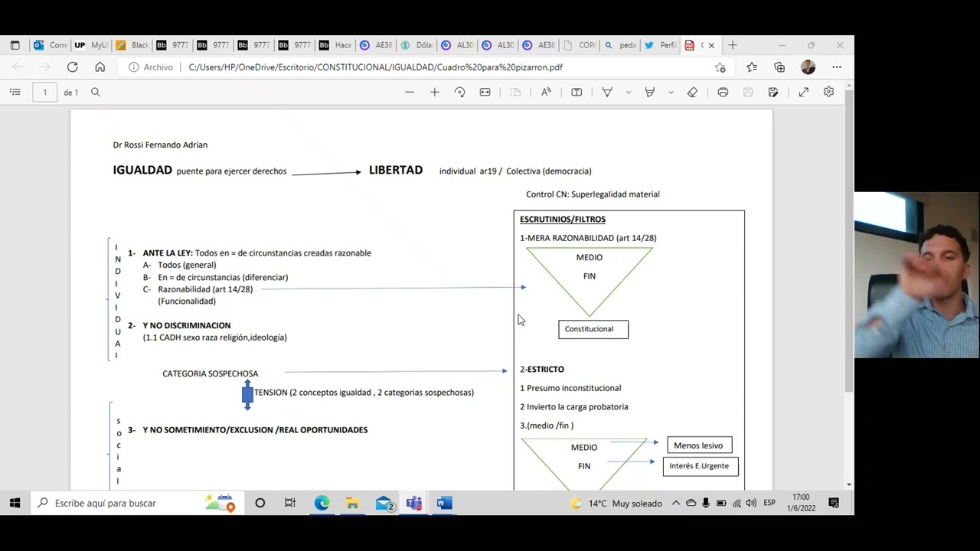The image size is (980, 551).
Task: Open network Wi-Fi settings in tray
Action: pyautogui.click(x=737, y=503)
